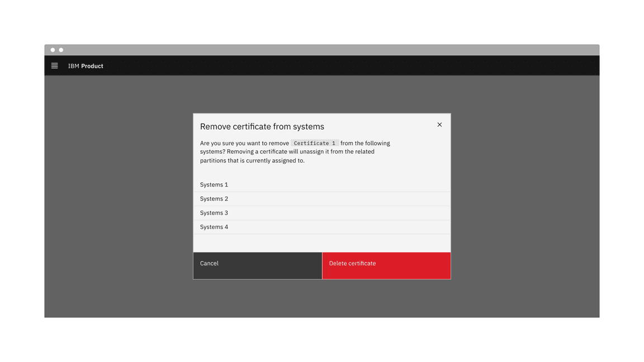Click the red Delete certificate footer area
The width and height of the screenshot is (644, 362).
[386, 265]
